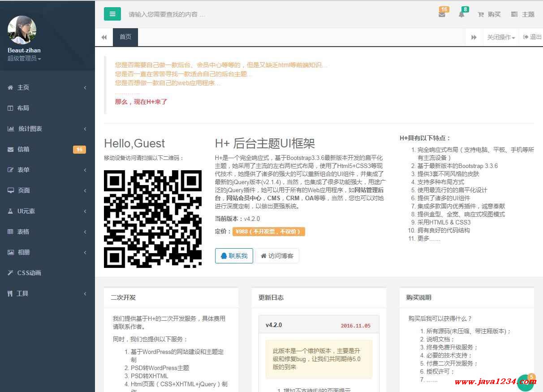
Task: Click the PSD转XHTML list item
Action: tap(150, 376)
